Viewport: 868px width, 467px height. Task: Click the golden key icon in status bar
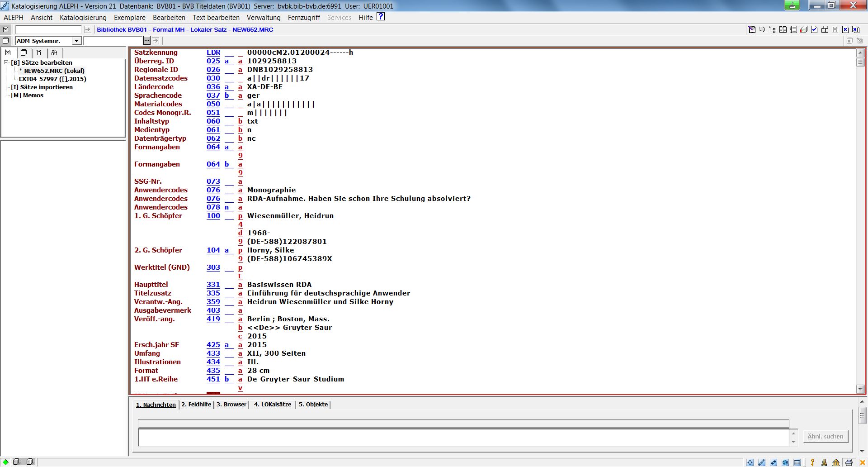click(x=812, y=462)
